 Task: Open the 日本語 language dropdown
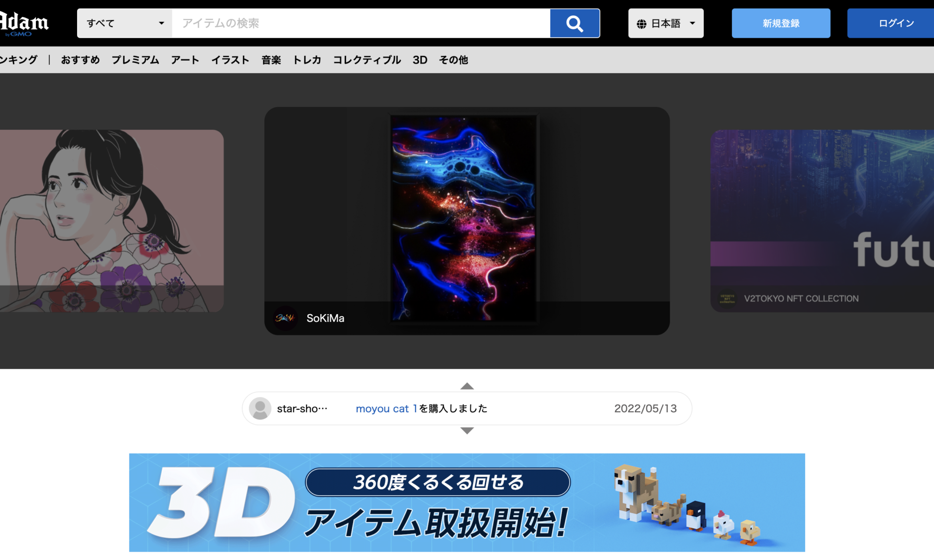[x=665, y=23]
